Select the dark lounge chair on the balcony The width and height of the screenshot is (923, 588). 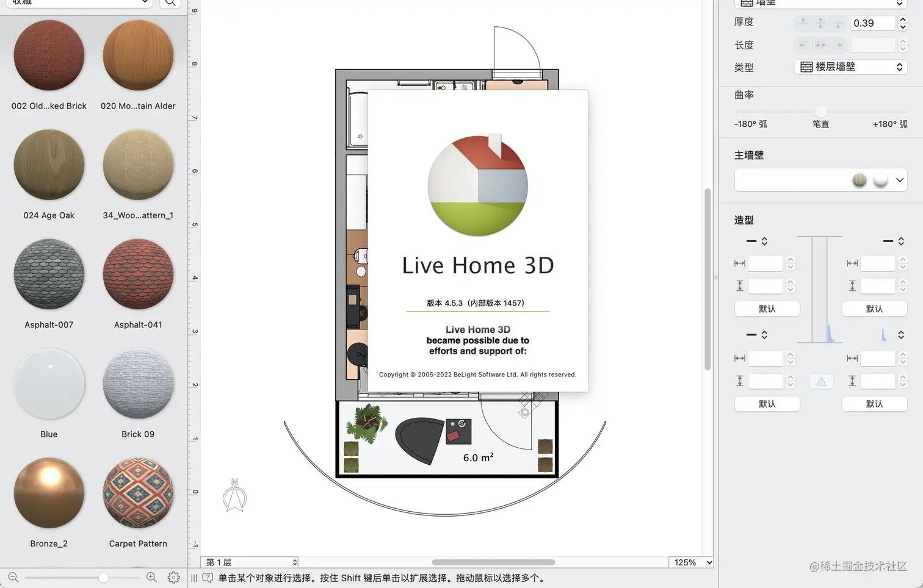tap(419, 440)
